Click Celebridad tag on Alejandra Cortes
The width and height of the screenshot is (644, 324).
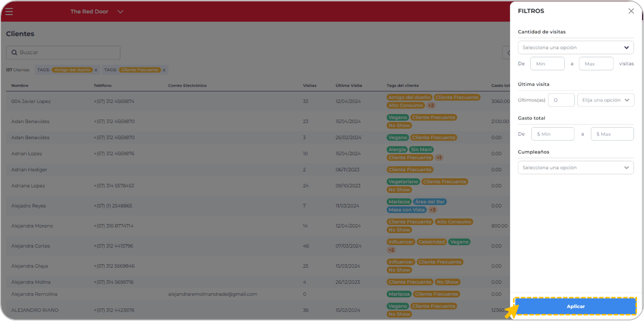coord(431,242)
